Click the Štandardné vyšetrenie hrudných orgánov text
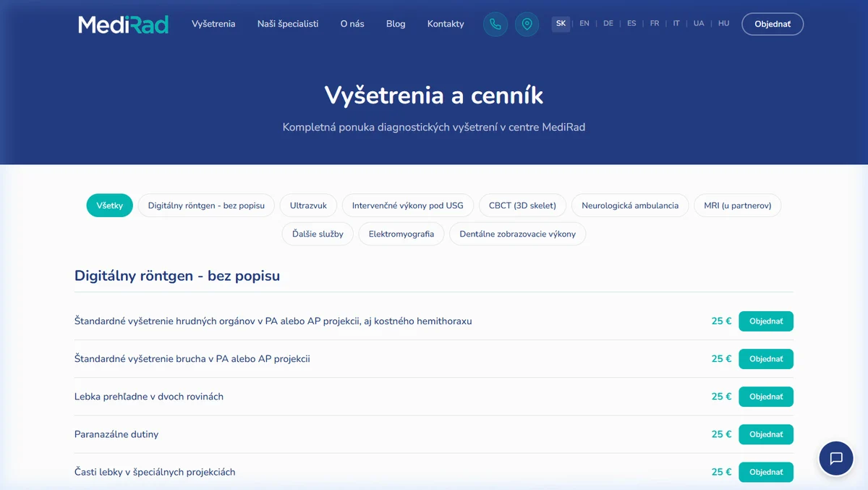 coord(273,321)
